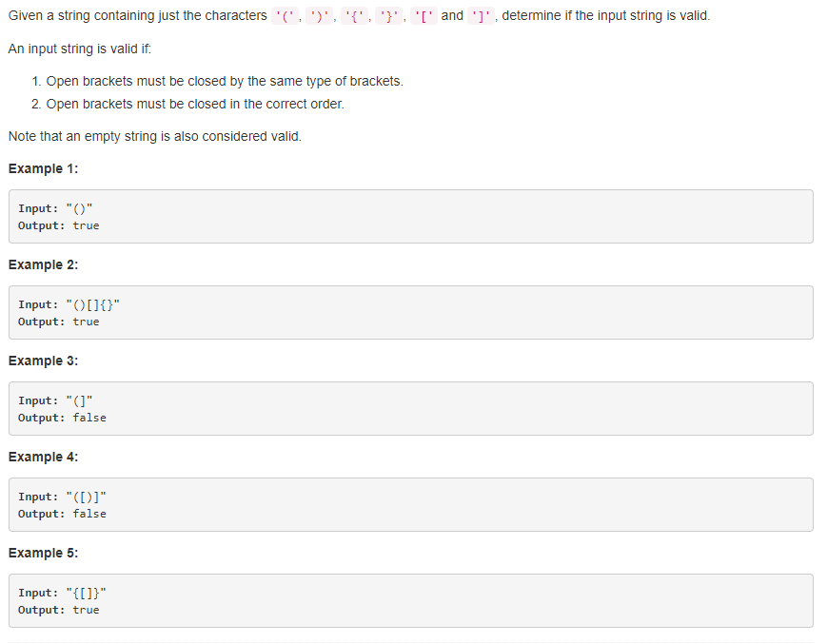Click the Input "([)]" line
Viewport: 827px width, 644px height.
[x=62, y=497]
